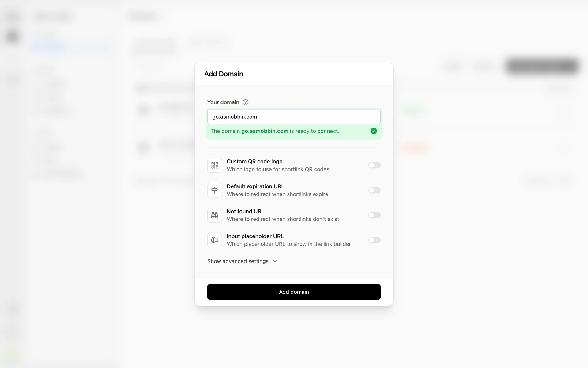Click the green checkmark status icon

(374, 131)
